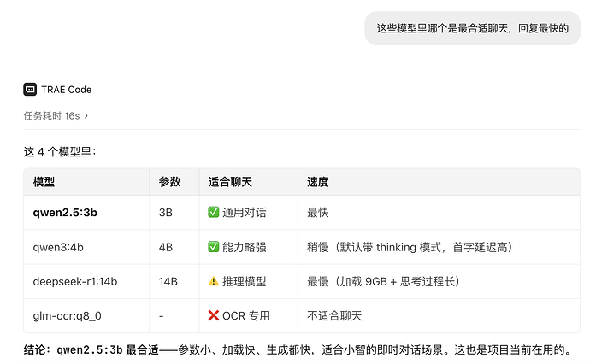Screen dimensions: 590x364
Task: Click the 模型 column header
Action: point(44,182)
